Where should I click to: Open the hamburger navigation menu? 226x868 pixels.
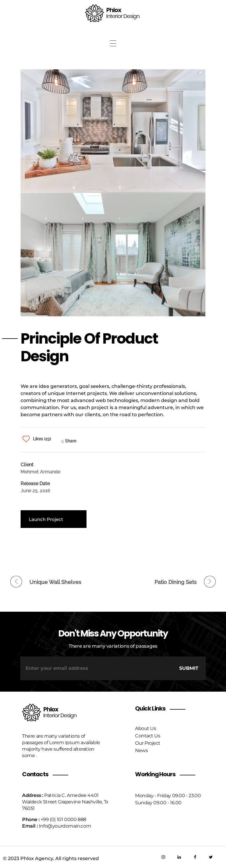[113, 43]
